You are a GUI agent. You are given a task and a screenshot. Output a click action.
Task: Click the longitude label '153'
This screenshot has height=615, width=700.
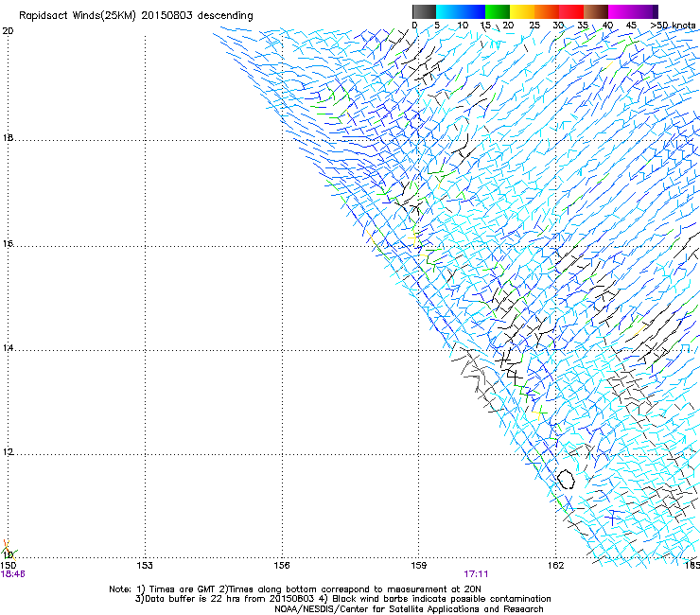(145, 566)
